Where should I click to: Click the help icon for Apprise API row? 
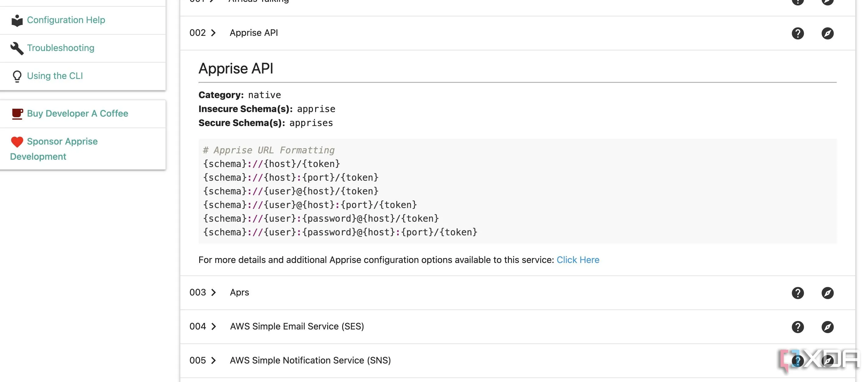coord(797,33)
